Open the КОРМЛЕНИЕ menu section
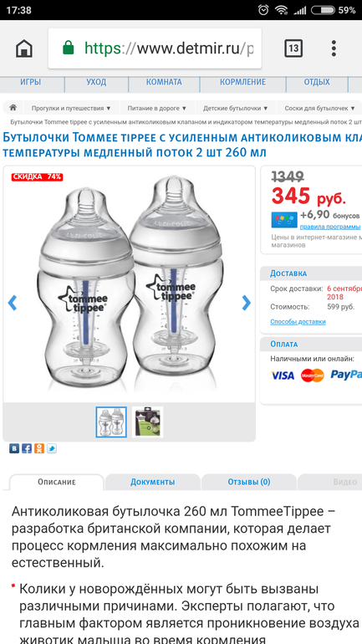This screenshot has height=644, width=362. coord(242,82)
